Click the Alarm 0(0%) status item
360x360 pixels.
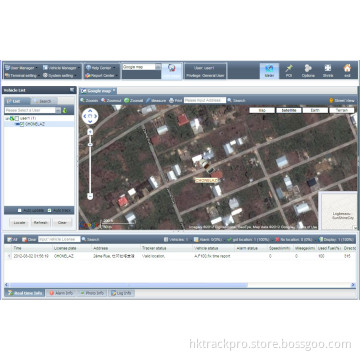[208, 239]
